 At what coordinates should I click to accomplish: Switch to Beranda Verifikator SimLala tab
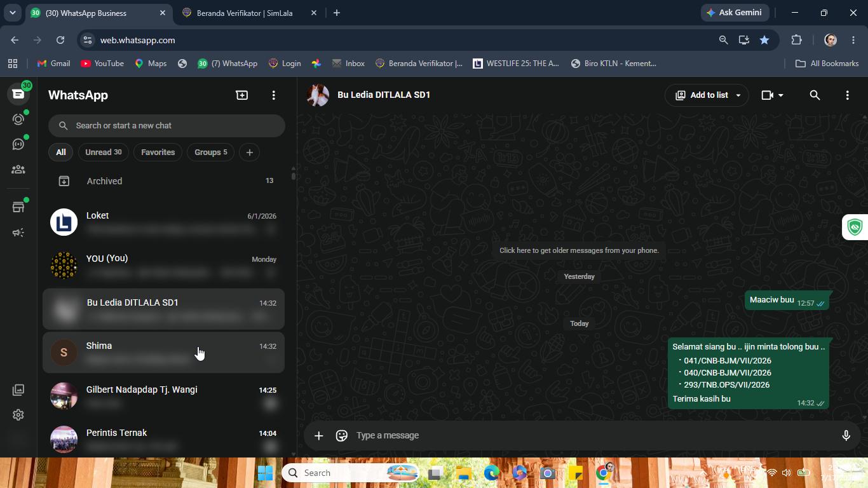tap(245, 13)
